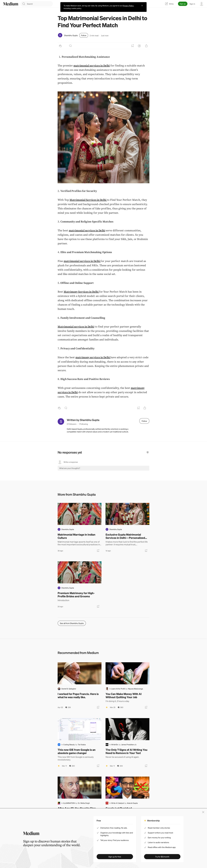Open the Sign in link in header
This screenshot has height=868, width=207.
tap(192, 4)
